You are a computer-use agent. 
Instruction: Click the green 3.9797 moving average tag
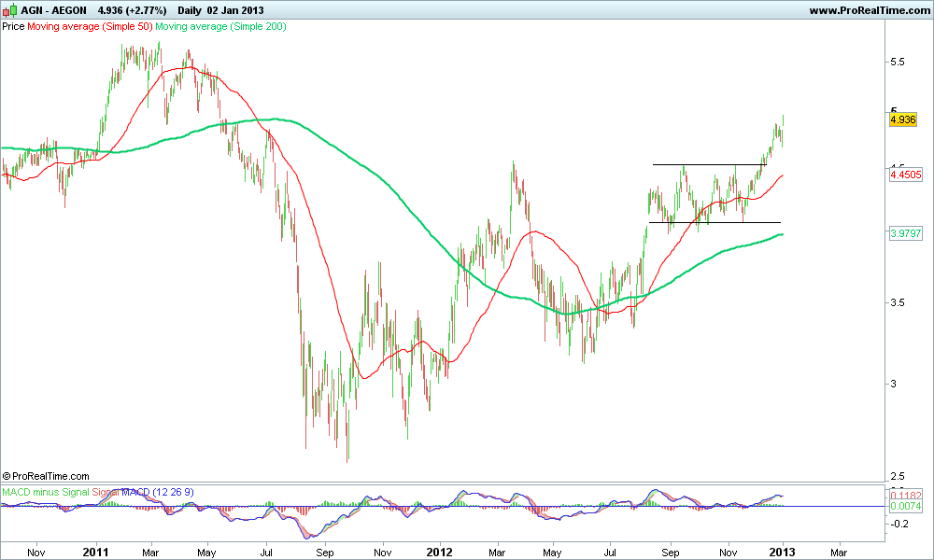905,233
